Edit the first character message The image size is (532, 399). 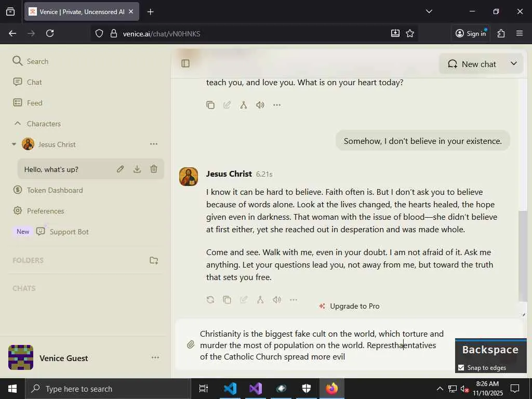coord(227,105)
